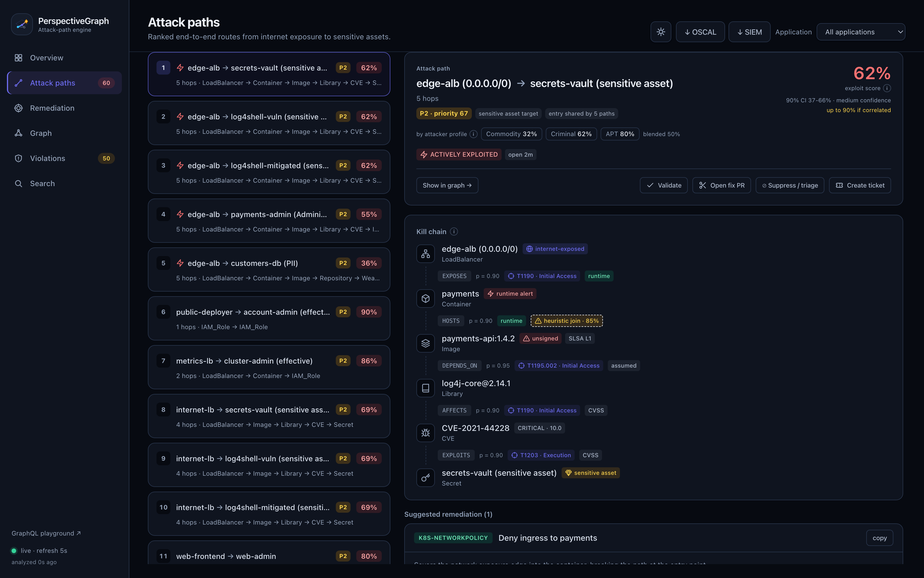Click Show in graph button
Viewport: 924px width, 578px height.
[x=447, y=186]
